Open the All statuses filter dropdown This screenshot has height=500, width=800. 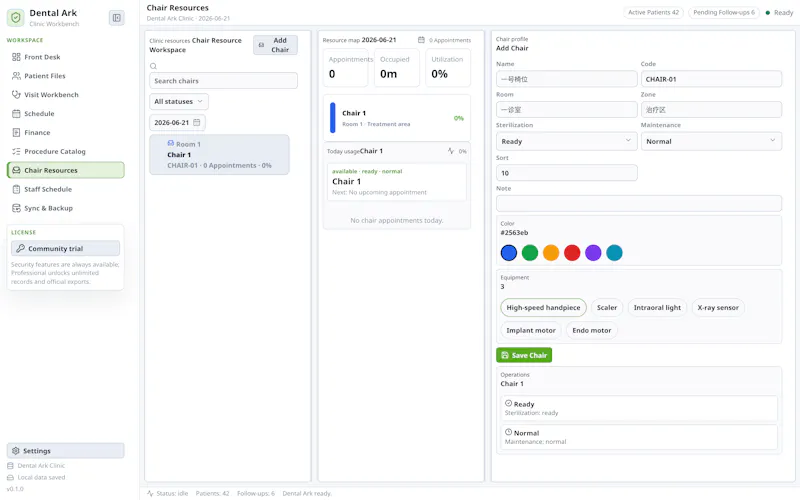[179, 102]
